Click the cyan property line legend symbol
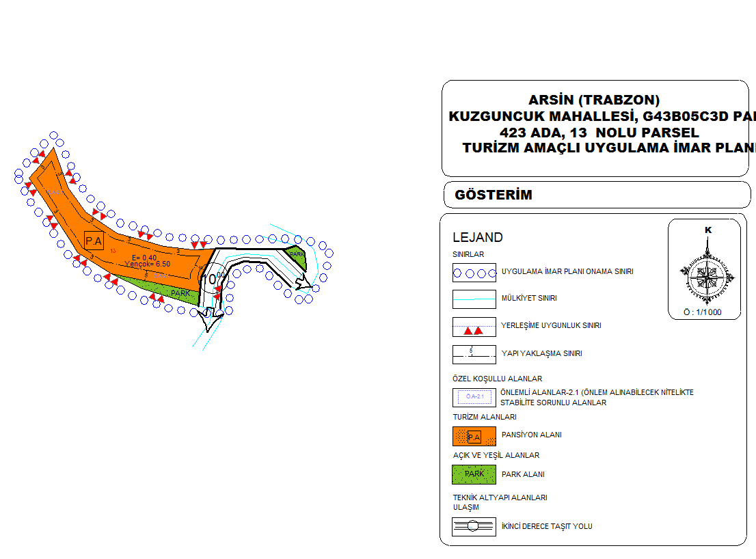The image size is (756, 559). point(474,299)
